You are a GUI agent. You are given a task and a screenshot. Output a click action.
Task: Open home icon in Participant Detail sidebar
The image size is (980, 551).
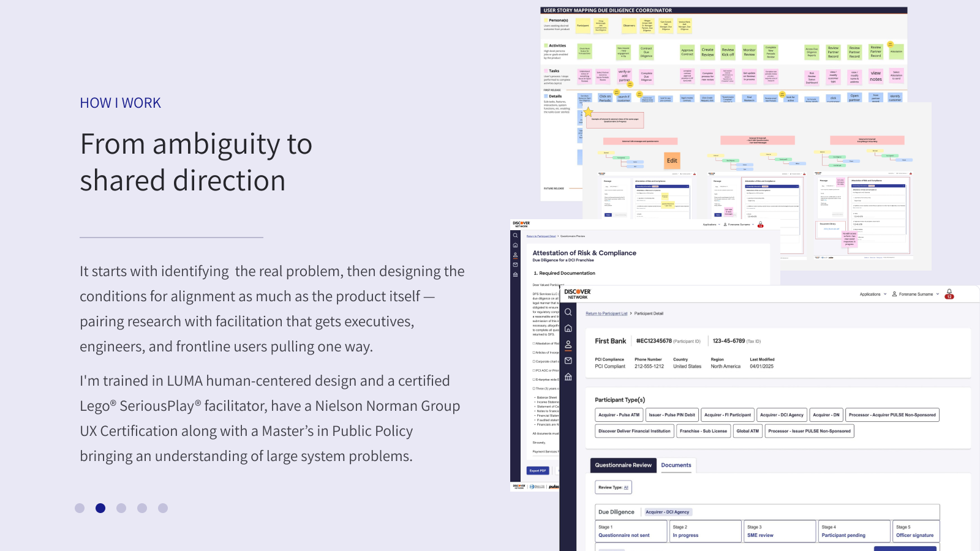tap(568, 328)
